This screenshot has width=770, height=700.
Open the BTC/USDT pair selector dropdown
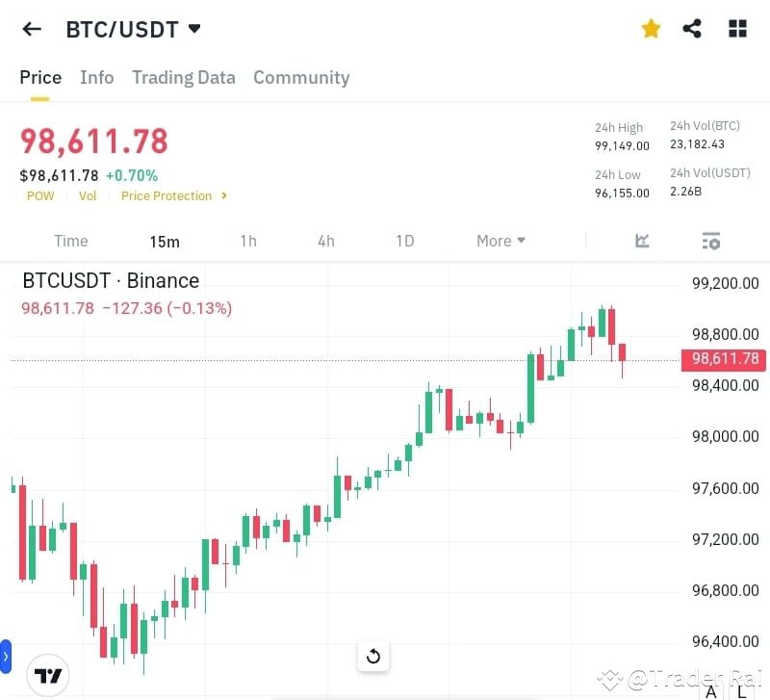pyautogui.click(x=134, y=29)
